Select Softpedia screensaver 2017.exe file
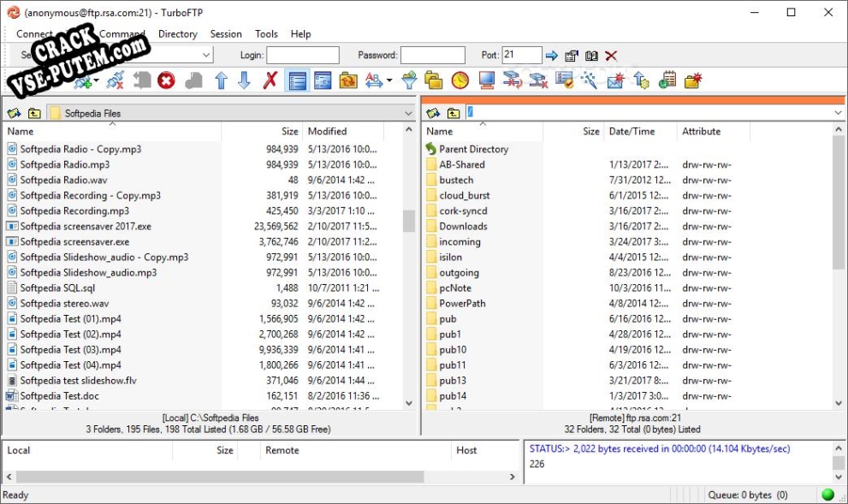848x504 pixels. (x=86, y=226)
